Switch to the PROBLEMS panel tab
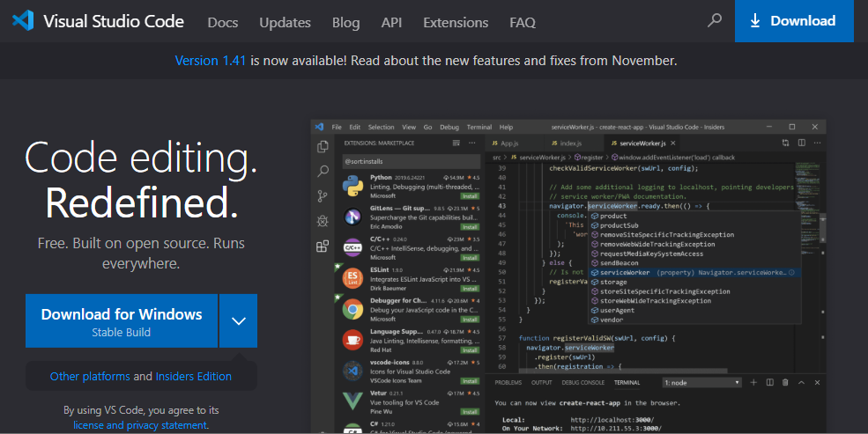Viewport: 868px width, 434px height. pos(508,383)
